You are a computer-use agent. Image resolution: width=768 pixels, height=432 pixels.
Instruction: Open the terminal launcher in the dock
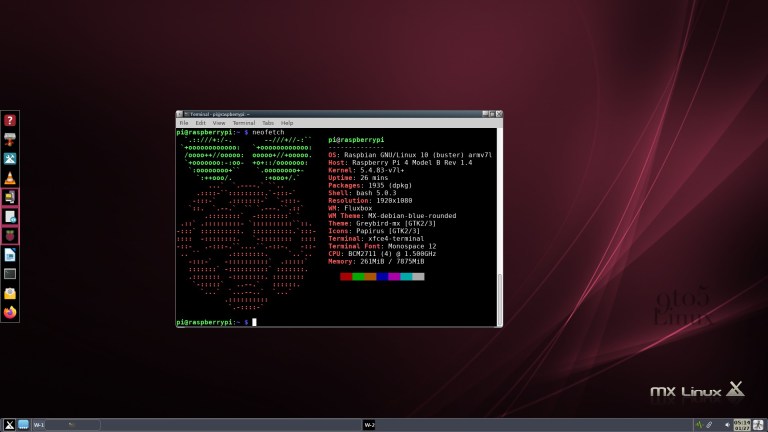click(x=10, y=273)
